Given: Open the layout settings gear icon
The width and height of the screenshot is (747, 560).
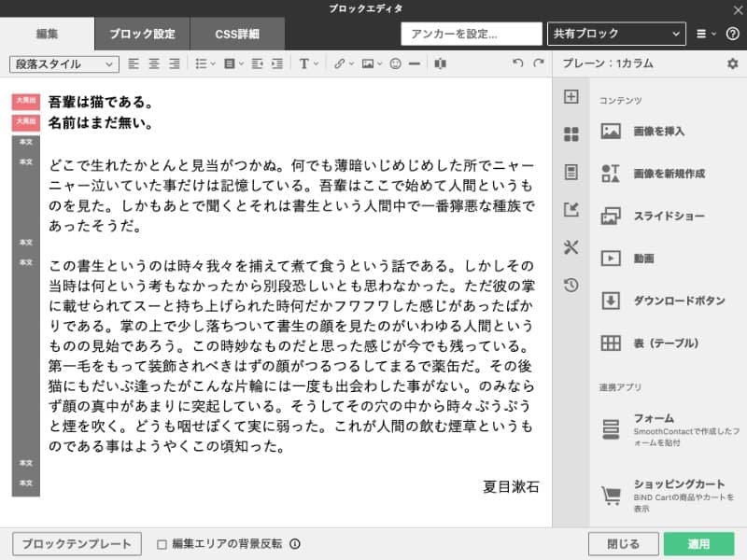Looking at the screenshot, I should coord(733,63).
